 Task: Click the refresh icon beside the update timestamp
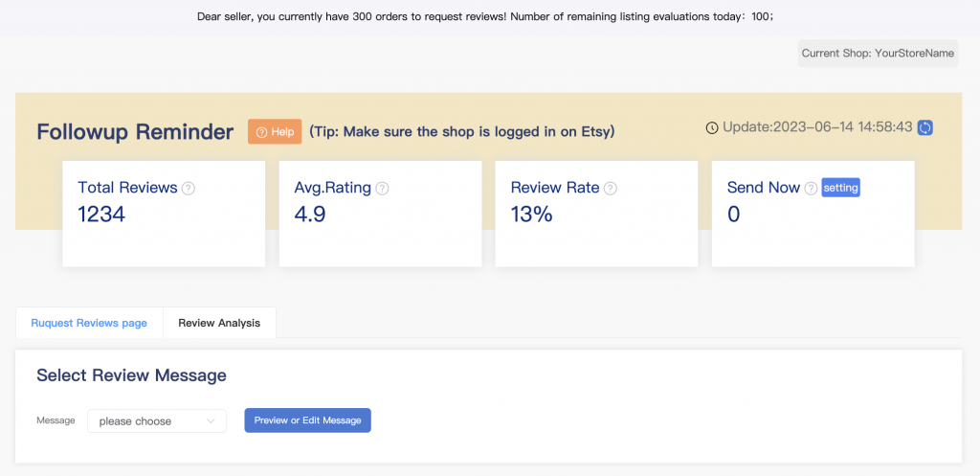(924, 127)
